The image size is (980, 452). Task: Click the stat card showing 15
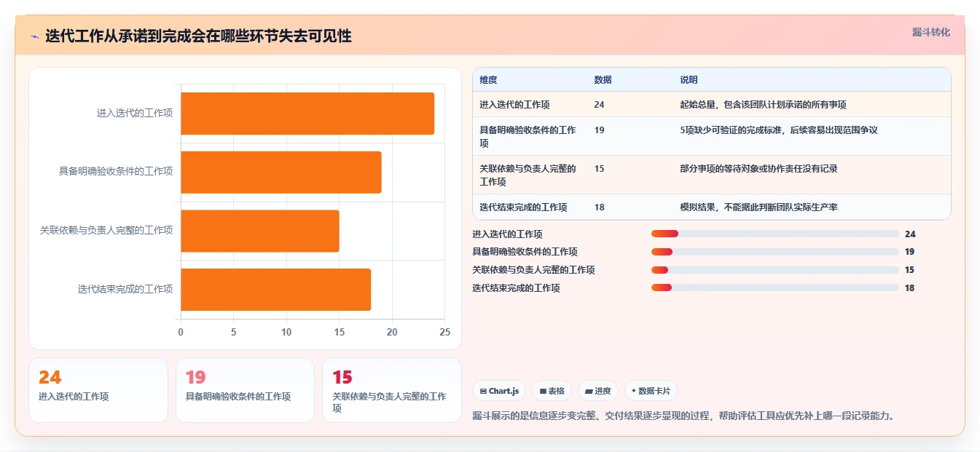pos(392,390)
